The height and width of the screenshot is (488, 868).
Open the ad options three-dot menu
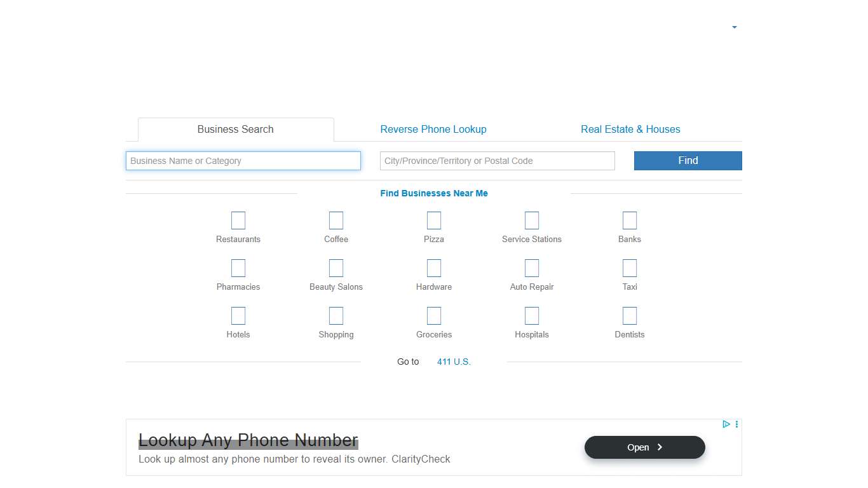[x=736, y=424]
